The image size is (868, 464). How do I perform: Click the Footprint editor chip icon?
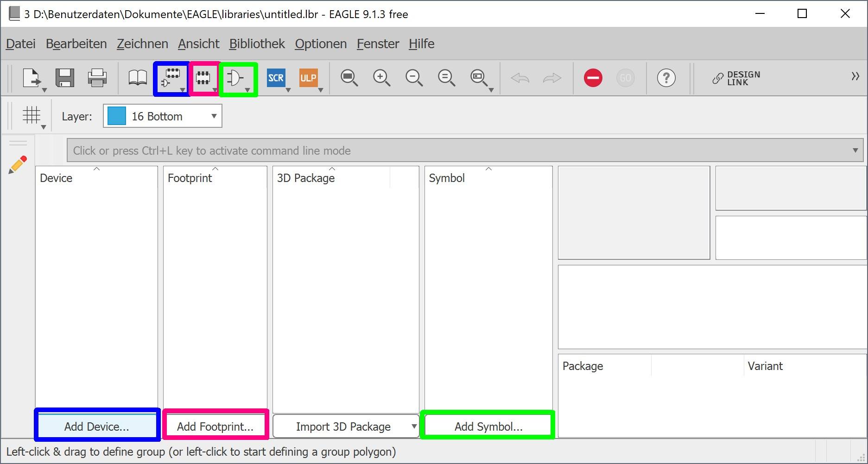click(203, 78)
